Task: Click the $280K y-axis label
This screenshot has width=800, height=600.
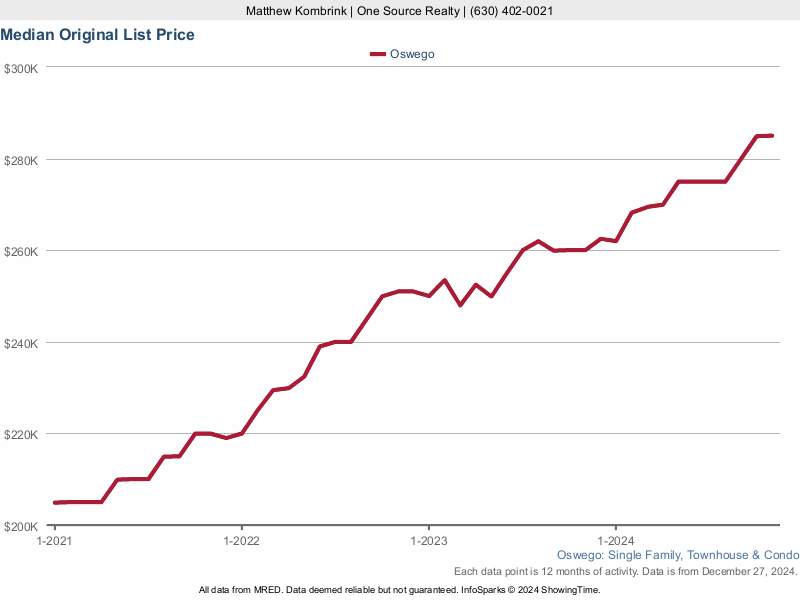Action: 21,160
